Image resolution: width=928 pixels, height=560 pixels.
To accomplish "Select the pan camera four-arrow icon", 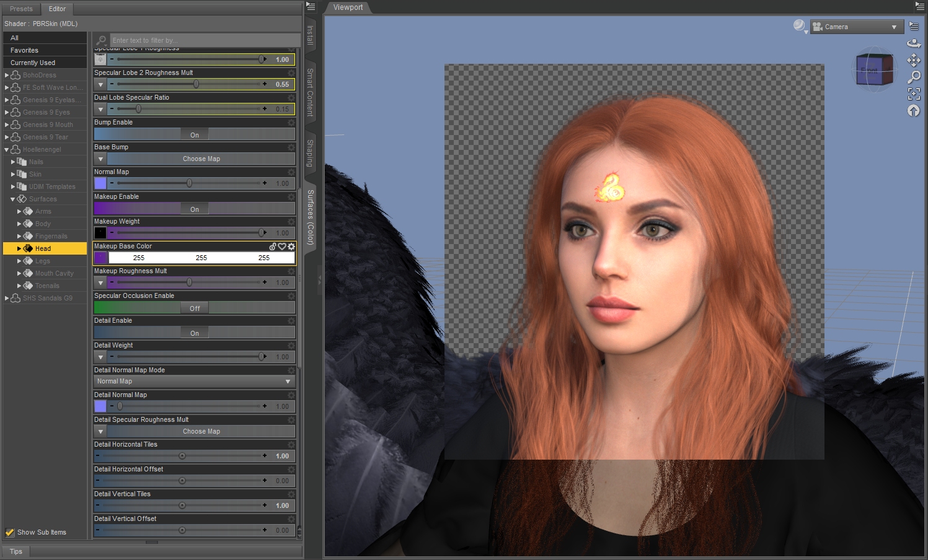I will 914,60.
